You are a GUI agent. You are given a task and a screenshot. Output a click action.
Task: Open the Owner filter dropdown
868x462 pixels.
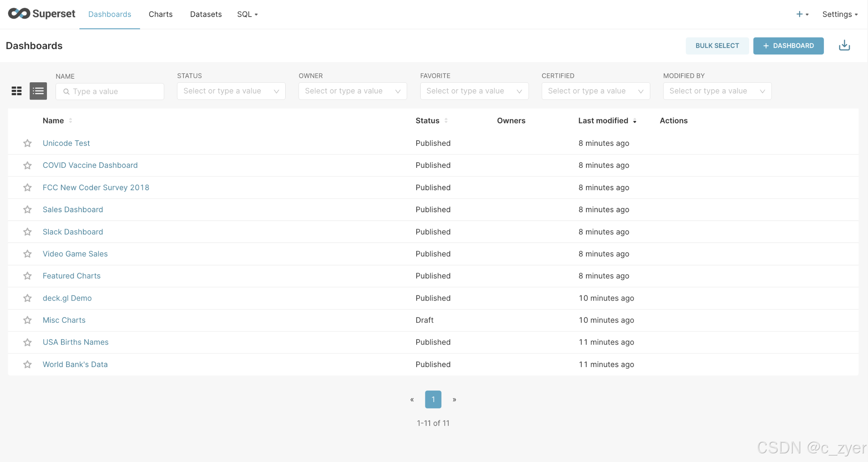click(352, 91)
